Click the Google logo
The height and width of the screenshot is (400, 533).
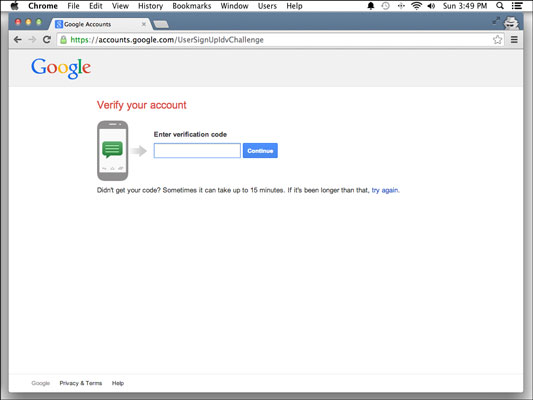(x=61, y=68)
